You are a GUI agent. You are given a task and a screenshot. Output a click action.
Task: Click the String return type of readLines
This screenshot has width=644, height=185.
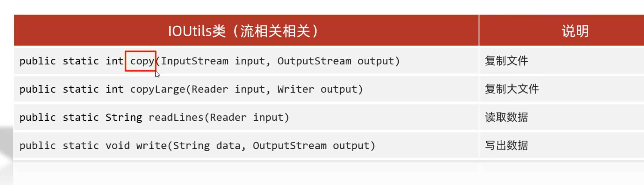pos(124,118)
